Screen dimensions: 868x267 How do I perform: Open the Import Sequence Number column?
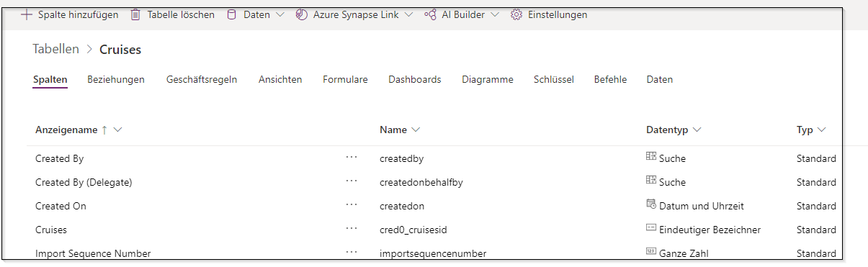(93, 253)
